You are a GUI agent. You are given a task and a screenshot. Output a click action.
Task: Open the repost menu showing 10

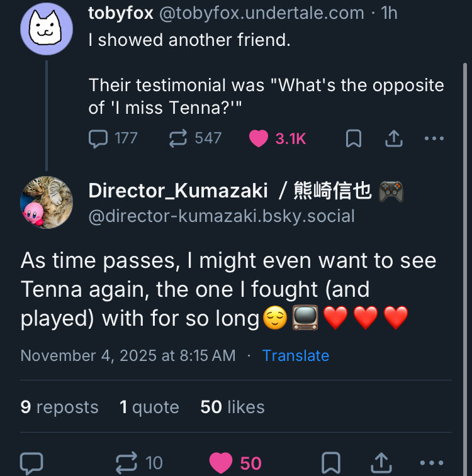tap(128, 463)
